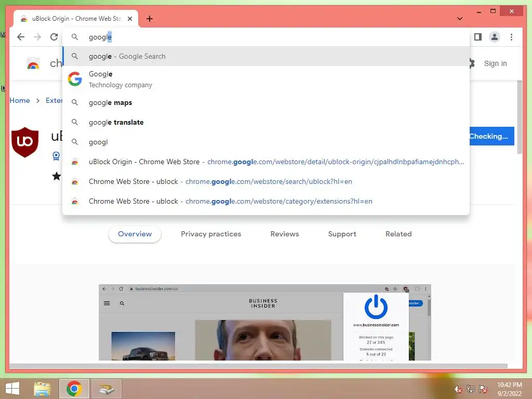532x399 pixels.
Task: Click the Google G logo in suggestions
Action: tap(75, 79)
